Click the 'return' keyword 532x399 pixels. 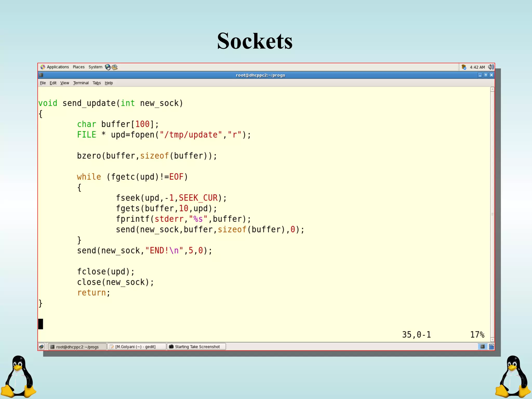click(x=91, y=293)
